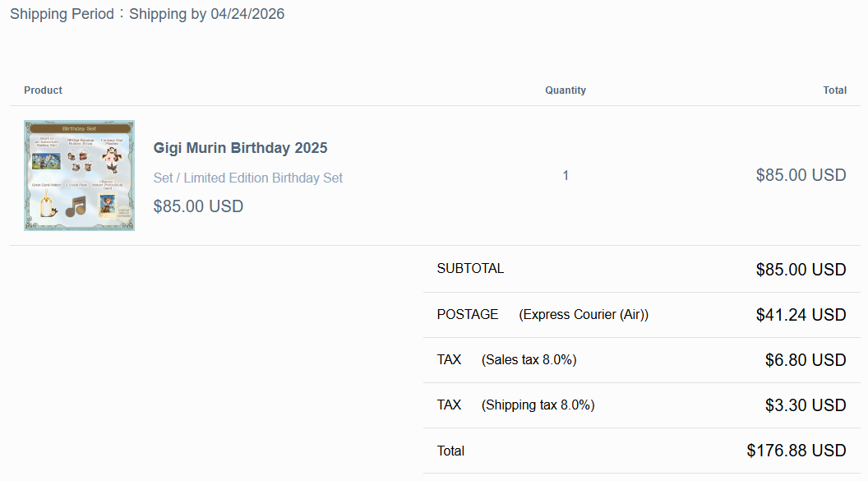Viewport: 868px width, 481px height.
Task: Click the Sales tax 8.0% label
Action: [529, 360]
